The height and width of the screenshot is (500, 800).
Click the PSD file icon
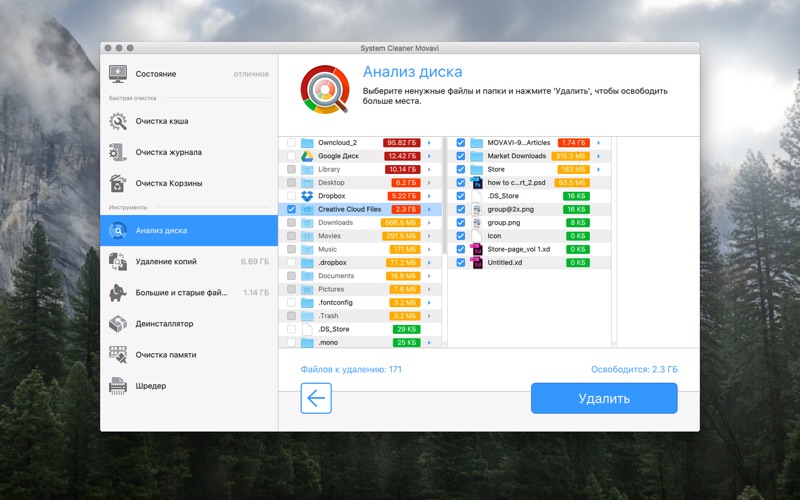click(476, 183)
